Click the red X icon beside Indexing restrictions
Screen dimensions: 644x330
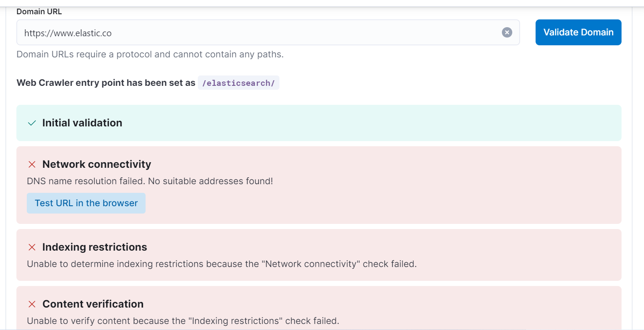click(x=32, y=247)
